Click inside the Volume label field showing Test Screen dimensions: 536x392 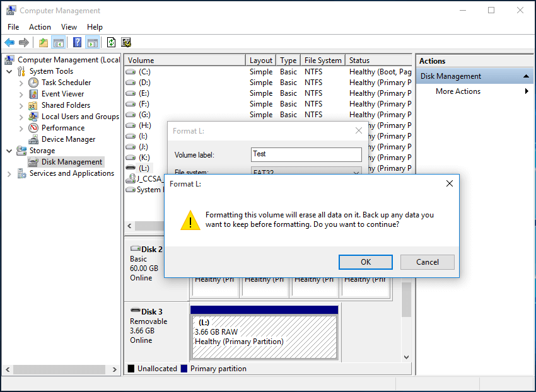(x=306, y=154)
